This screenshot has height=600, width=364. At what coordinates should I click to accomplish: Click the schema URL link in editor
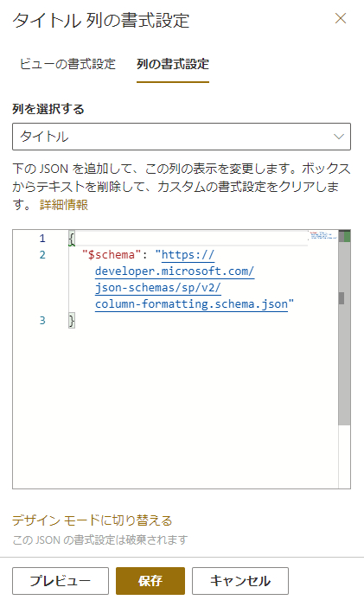175,279
